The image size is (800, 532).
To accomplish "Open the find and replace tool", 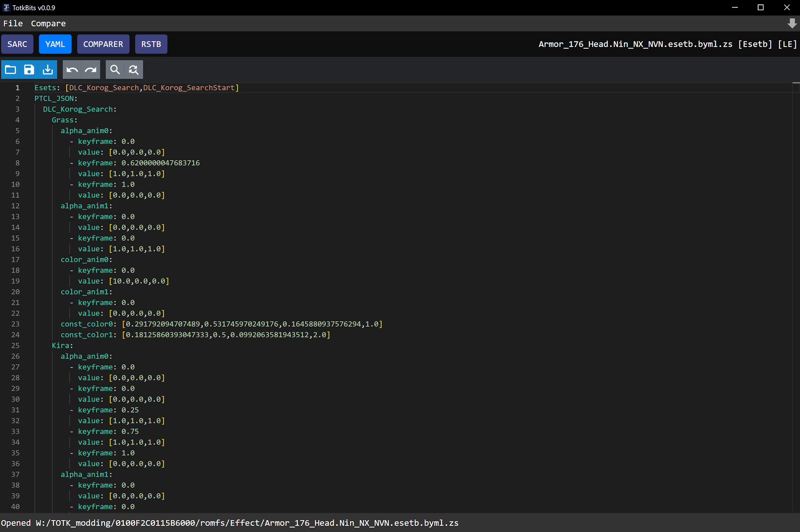I will (134, 70).
